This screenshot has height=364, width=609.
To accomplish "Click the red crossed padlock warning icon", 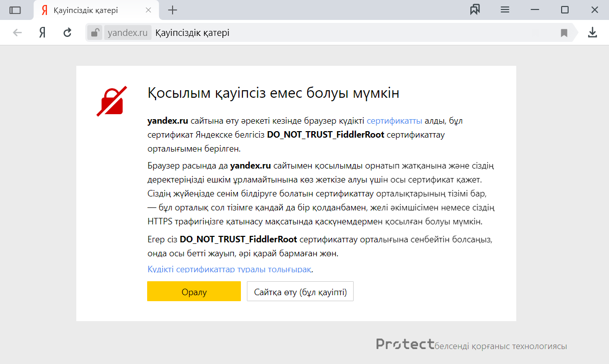I will tap(112, 101).
